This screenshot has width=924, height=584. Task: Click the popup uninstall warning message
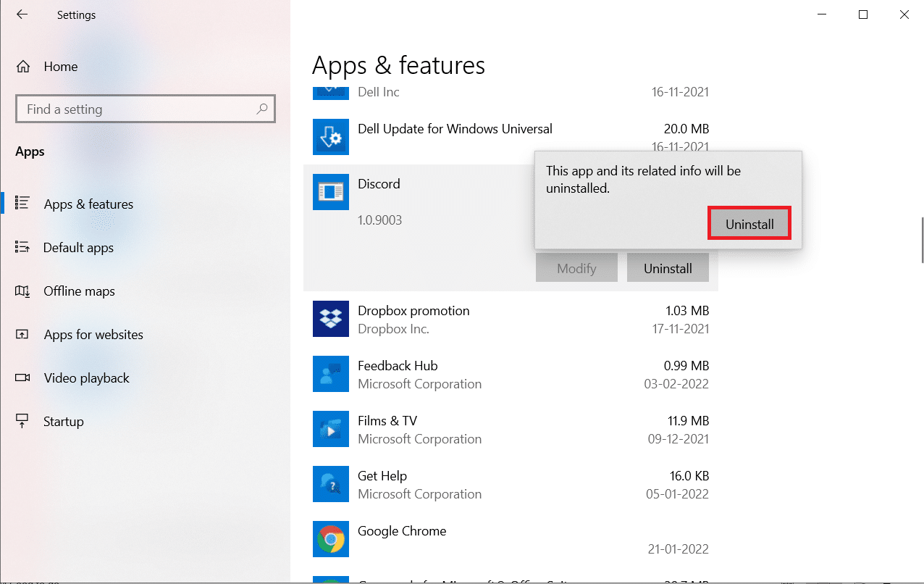[643, 180]
